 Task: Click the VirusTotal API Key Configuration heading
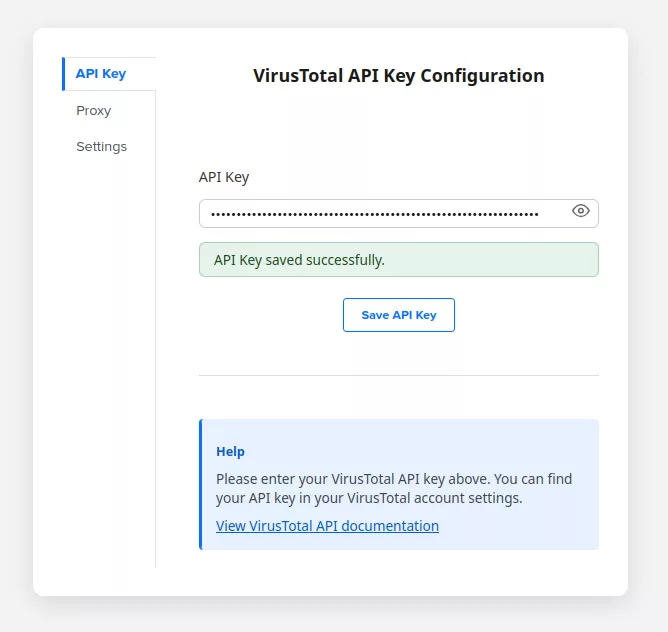(398, 76)
